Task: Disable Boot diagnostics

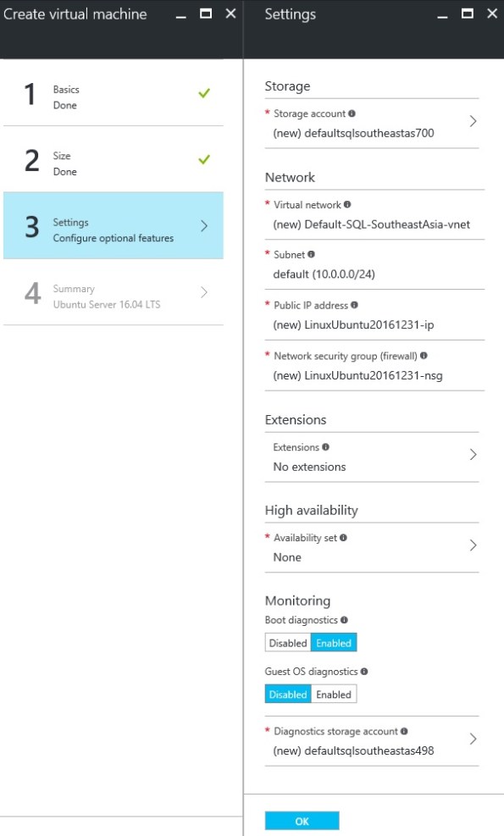Action: point(287,643)
